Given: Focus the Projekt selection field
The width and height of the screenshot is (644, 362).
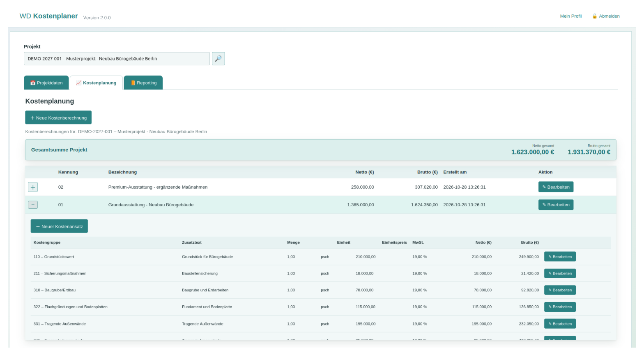Looking at the screenshot, I should click(117, 59).
